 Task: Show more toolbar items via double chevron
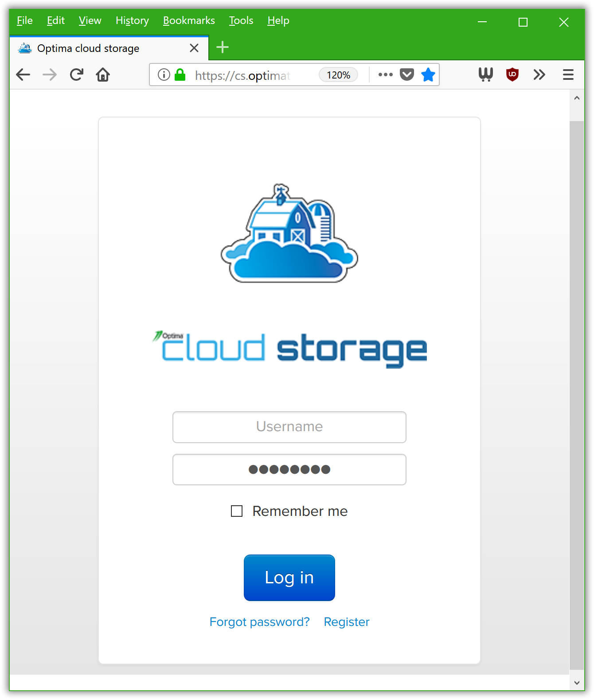pyautogui.click(x=539, y=75)
